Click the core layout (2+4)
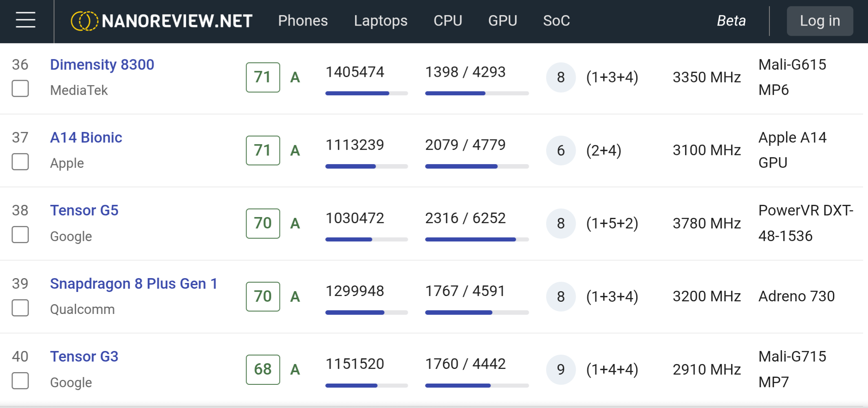The image size is (868, 408). (x=604, y=150)
